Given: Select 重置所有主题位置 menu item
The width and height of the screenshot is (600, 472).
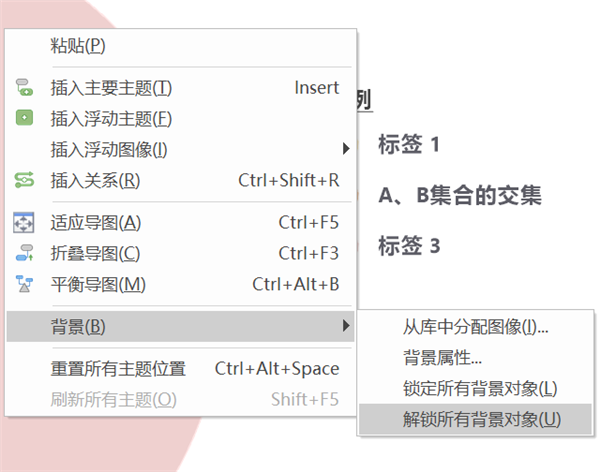Looking at the screenshot, I should pyautogui.click(x=180, y=369).
